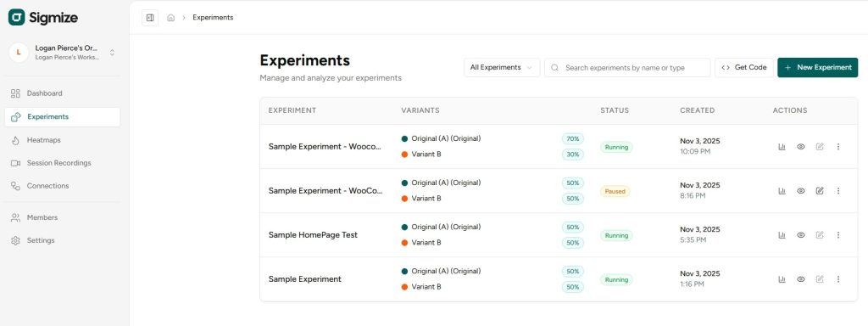Preview Sample Experiment - Wooco... 10:09 PM with eye icon
The height and width of the screenshot is (326, 868).
(x=800, y=146)
